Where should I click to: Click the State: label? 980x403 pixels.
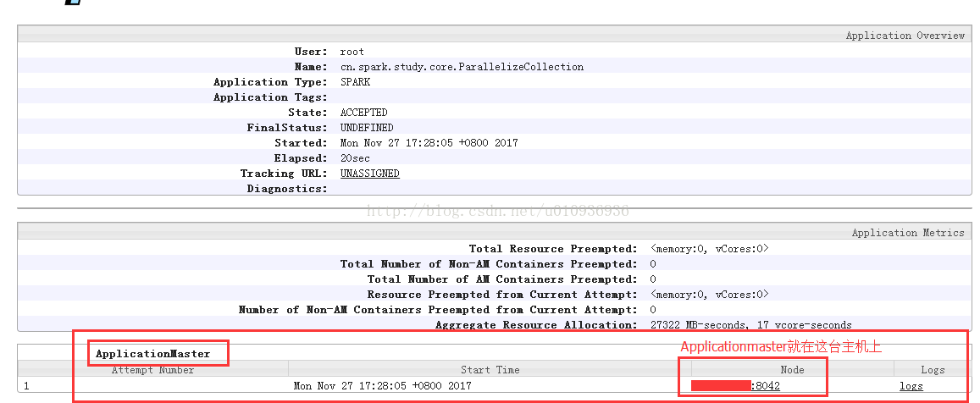tap(307, 113)
